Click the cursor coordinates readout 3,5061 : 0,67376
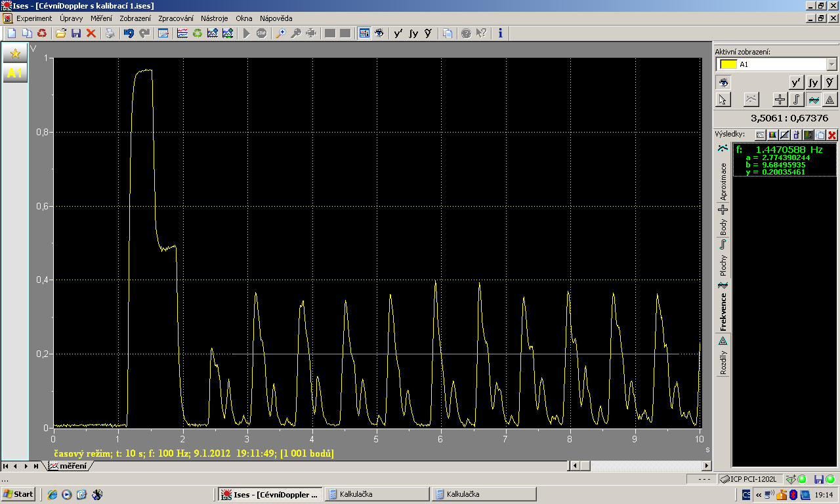The height and width of the screenshot is (504, 840). [x=789, y=118]
